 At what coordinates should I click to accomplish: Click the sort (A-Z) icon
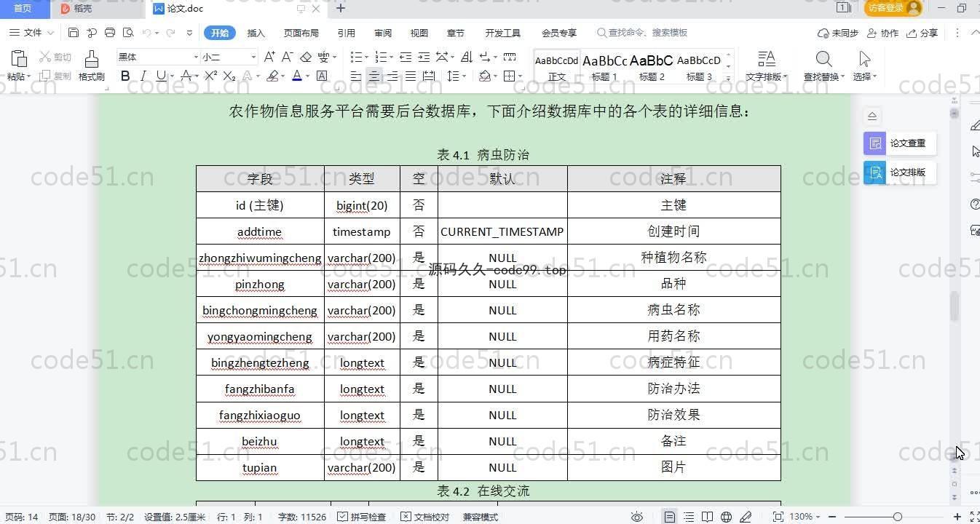point(467,57)
